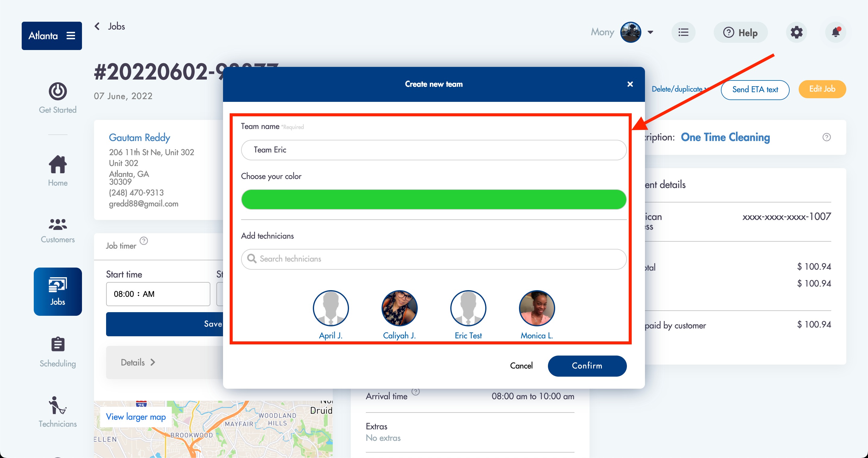Image resolution: width=868 pixels, height=458 pixels.
Task: Click help icon beside One Time Cleaning
Action: [826, 137]
